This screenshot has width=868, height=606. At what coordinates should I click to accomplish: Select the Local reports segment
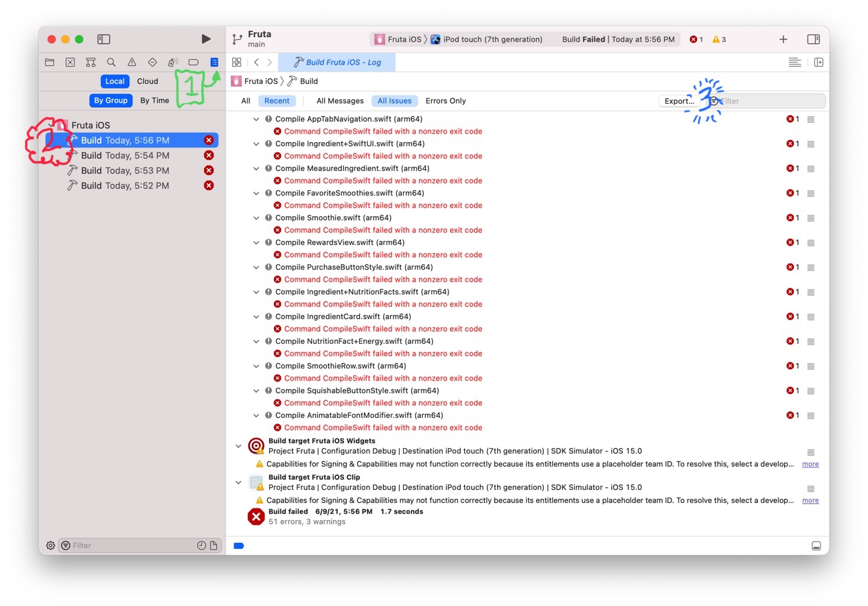(x=115, y=81)
